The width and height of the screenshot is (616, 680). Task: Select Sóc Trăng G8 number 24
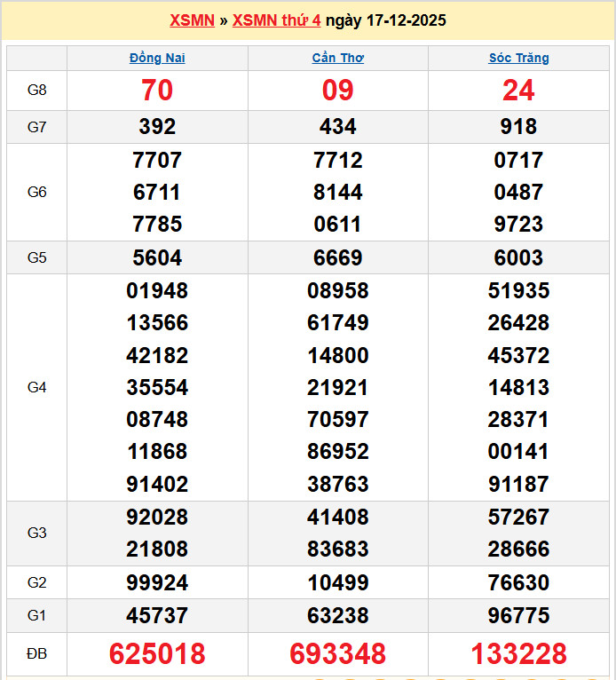click(x=518, y=90)
